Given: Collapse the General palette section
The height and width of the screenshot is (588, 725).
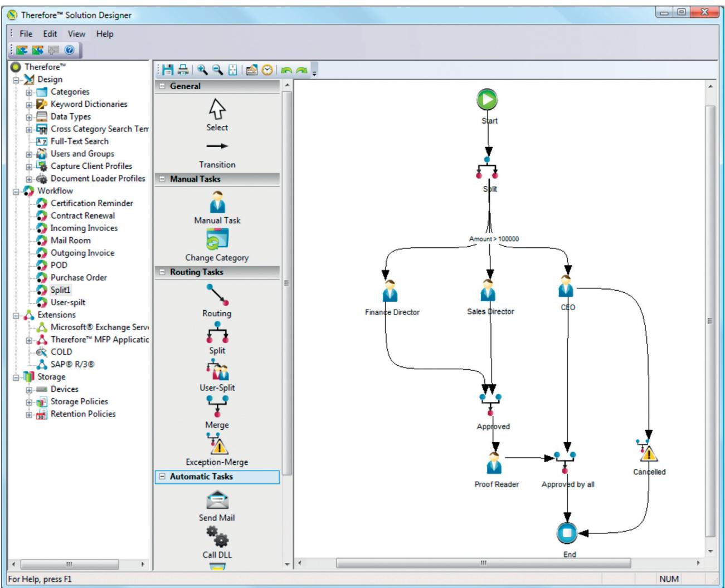Looking at the screenshot, I should 163,86.
